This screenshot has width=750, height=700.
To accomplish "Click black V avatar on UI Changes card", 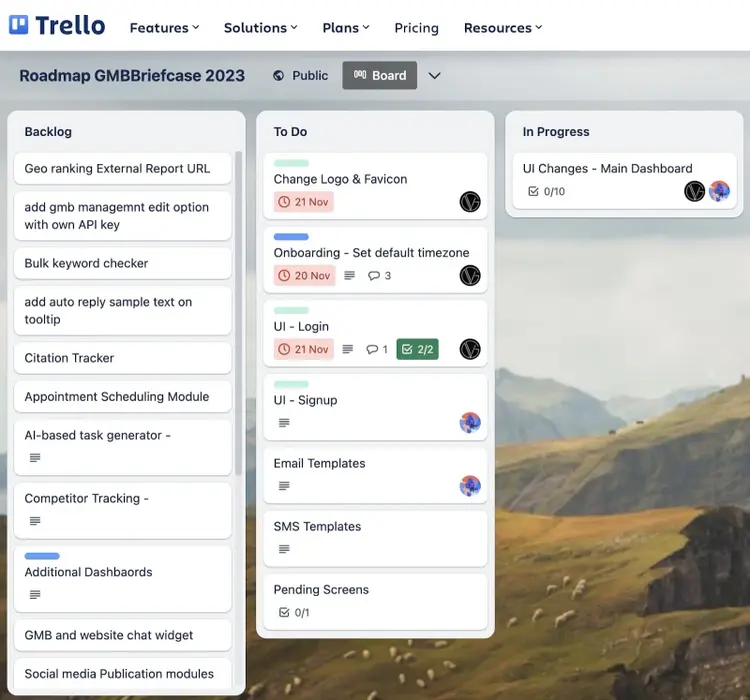I will pos(695,191).
